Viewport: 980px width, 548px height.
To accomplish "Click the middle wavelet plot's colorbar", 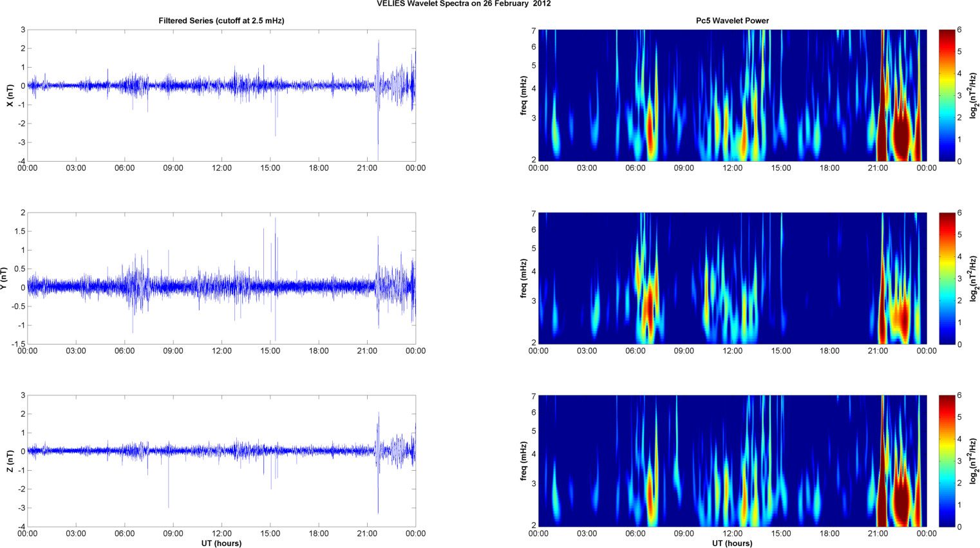I will (947, 278).
